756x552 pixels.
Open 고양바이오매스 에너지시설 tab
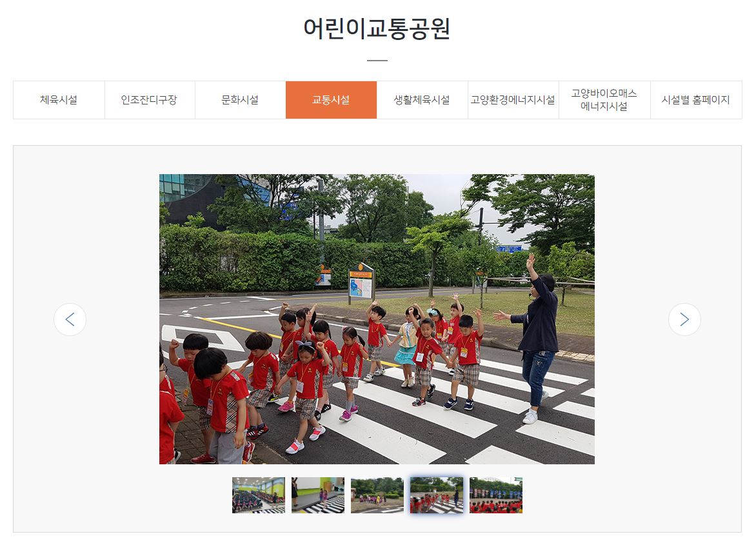click(604, 100)
